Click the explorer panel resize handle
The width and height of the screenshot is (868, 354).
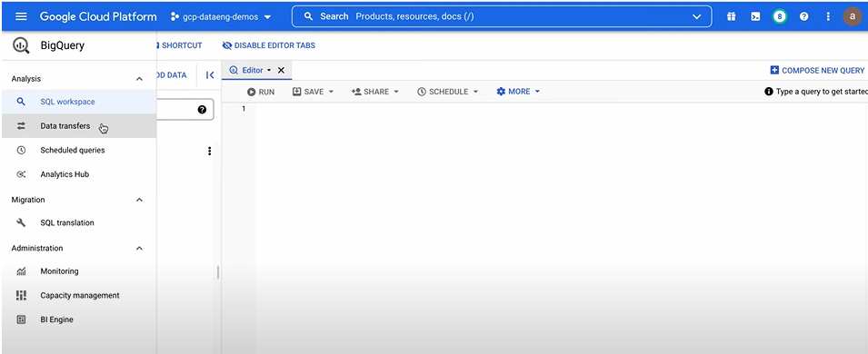coord(217,272)
